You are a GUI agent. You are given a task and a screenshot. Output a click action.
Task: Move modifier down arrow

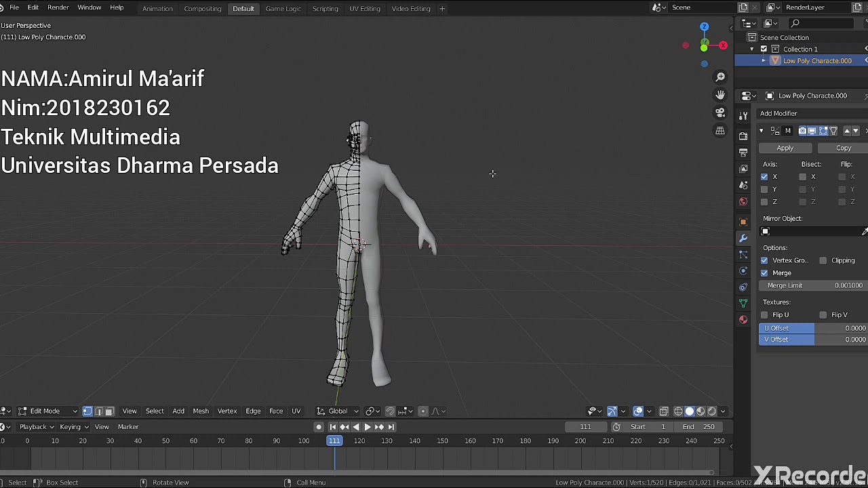856,131
